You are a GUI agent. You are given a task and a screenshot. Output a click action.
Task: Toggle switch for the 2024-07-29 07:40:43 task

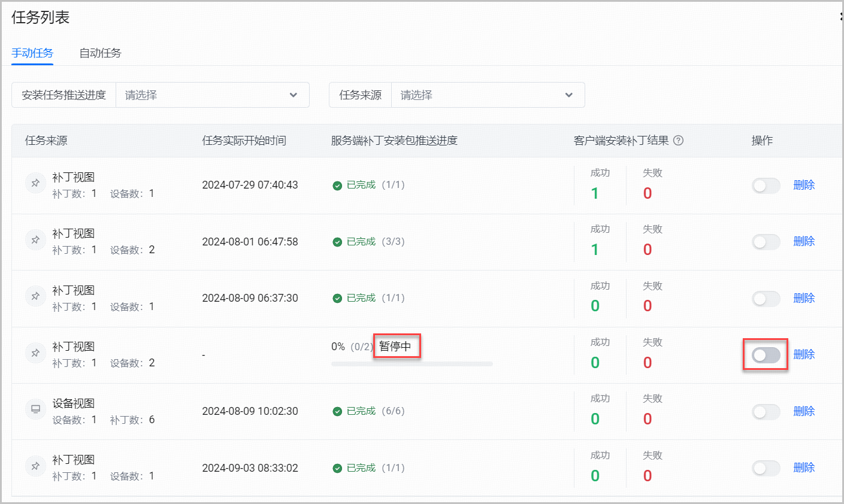coord(766,186)
